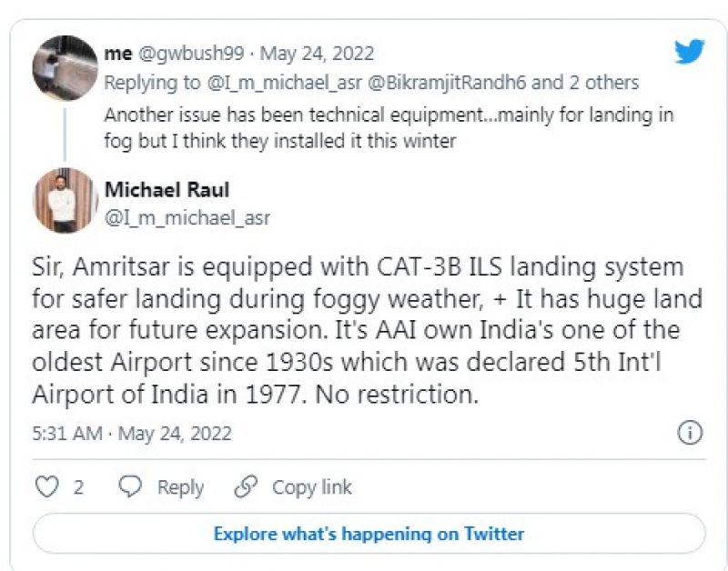Open the avatar of user 'me'

[x=65, y=67]
